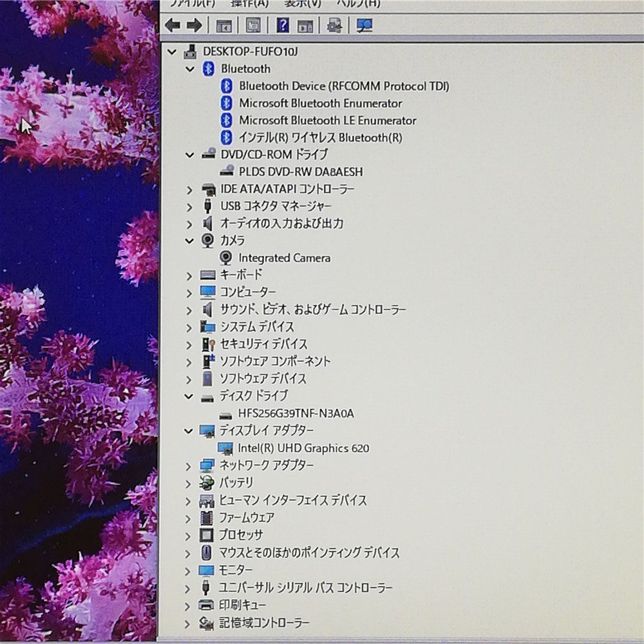
Task: Collapse the Bluetooth category
Action: (x=189, y=69)
